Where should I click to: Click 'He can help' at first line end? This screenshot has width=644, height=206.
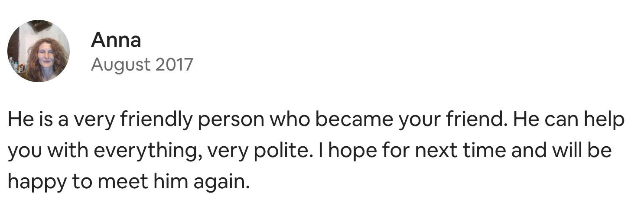(x=569, y=120)
